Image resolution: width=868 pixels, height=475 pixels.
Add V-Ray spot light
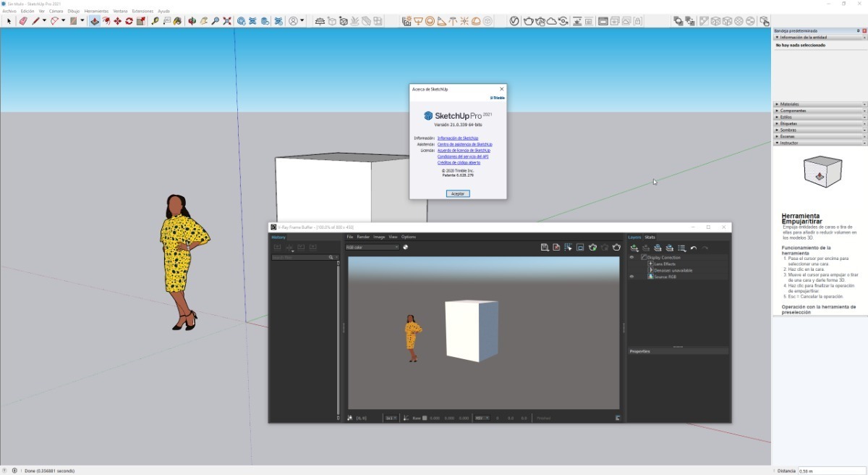pos(441,21)
